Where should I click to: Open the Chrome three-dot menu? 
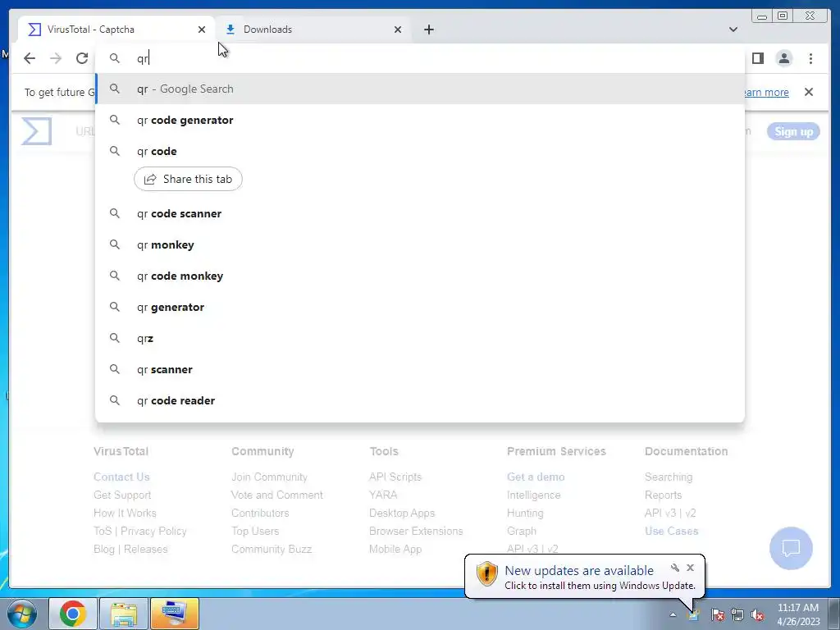(x=810, y=58)
